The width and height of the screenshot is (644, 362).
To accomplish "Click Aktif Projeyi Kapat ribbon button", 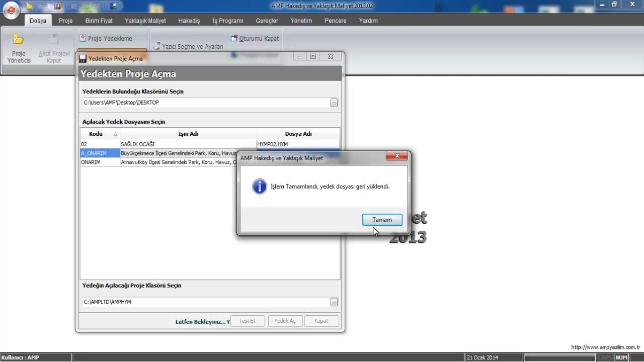I will pos(54,48).
